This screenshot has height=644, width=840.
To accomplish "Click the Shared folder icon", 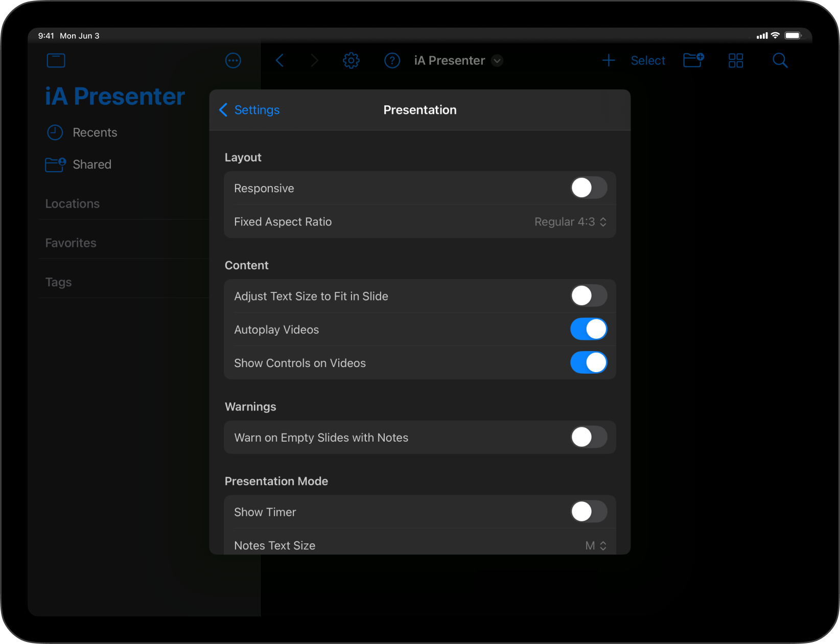I will pos(55,165).
